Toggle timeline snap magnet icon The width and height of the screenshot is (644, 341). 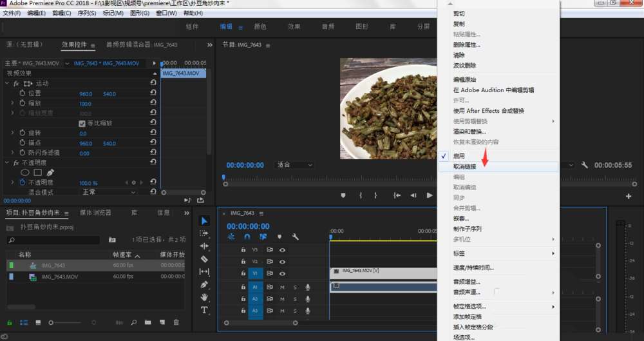click(x=247, y=237)
